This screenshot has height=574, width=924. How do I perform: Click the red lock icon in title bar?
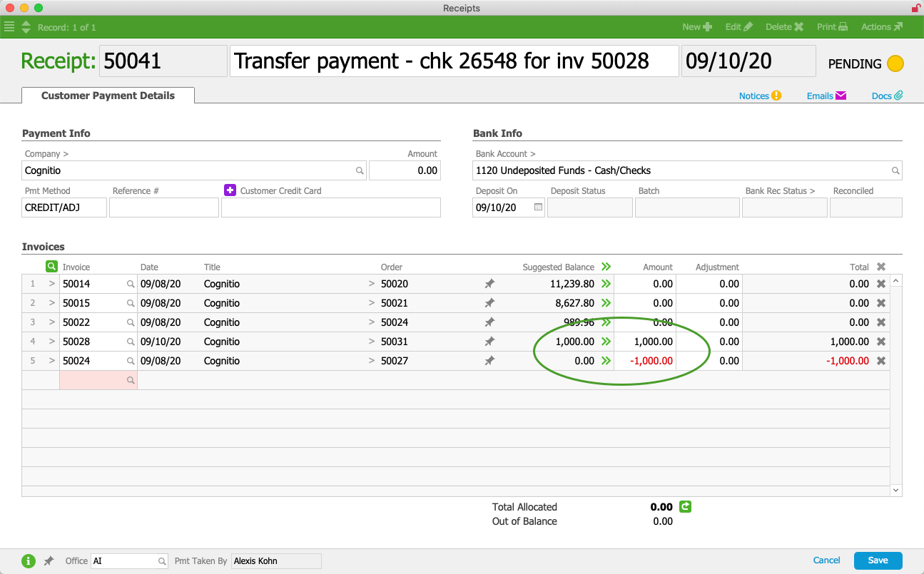coord(915,8)
